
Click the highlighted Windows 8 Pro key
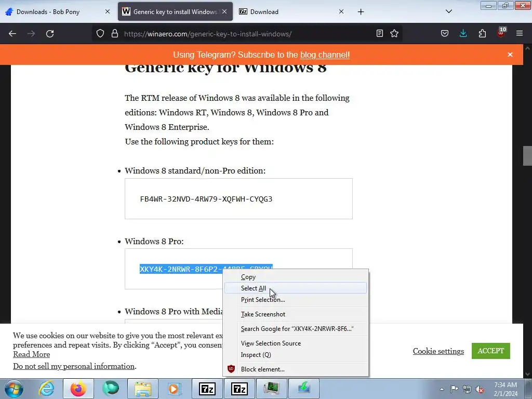[181, 269]
